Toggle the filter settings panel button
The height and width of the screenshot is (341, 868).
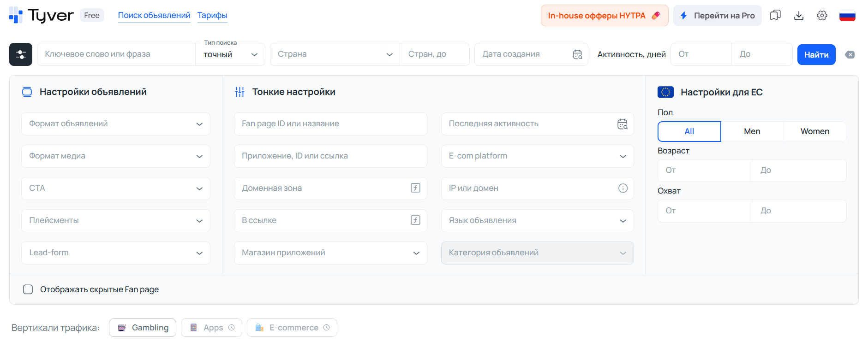(x=21, y=54)
